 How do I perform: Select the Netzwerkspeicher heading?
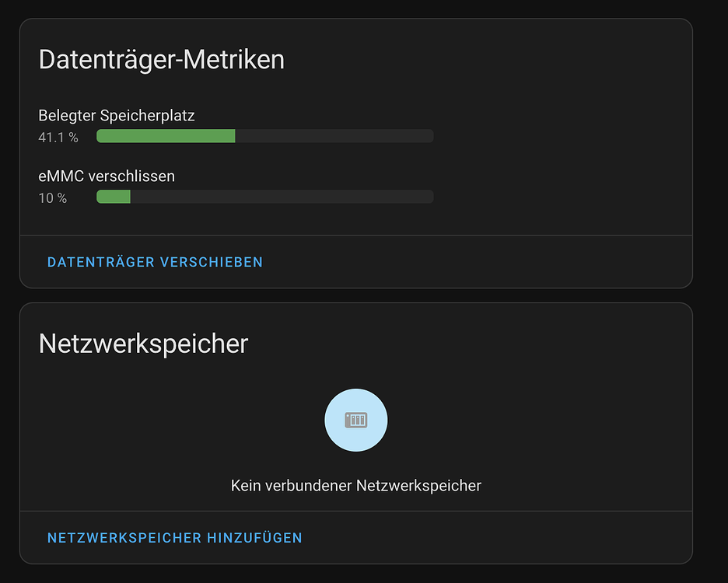[143, 344]
